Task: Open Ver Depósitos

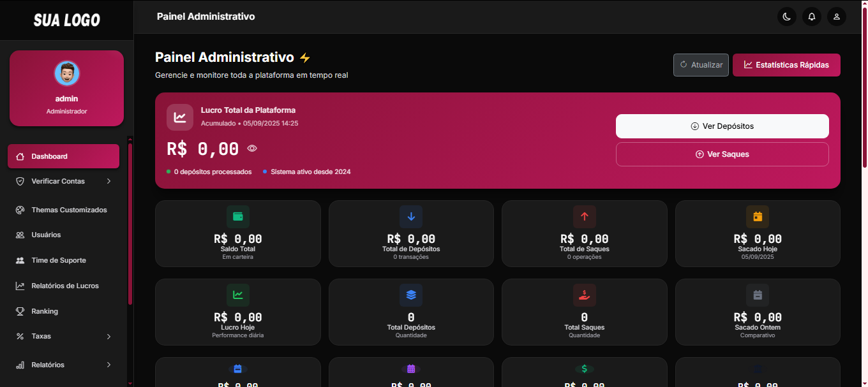Action: pos(722,126)
